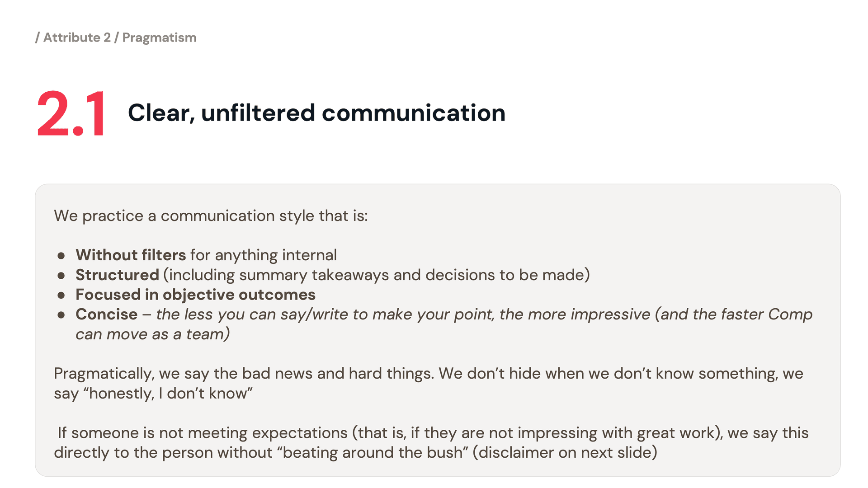Select "Focused in objective outcomes" bullet text

tap(195, 295)
